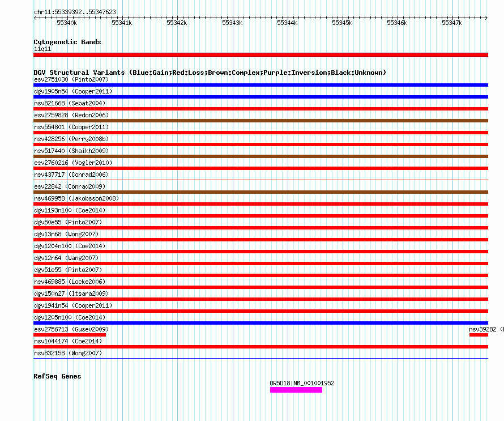Select label dgv1204n100 (Coe2014)
Image resolution: width=504 pixels, height=421 pixels.
tap(70, 246)
